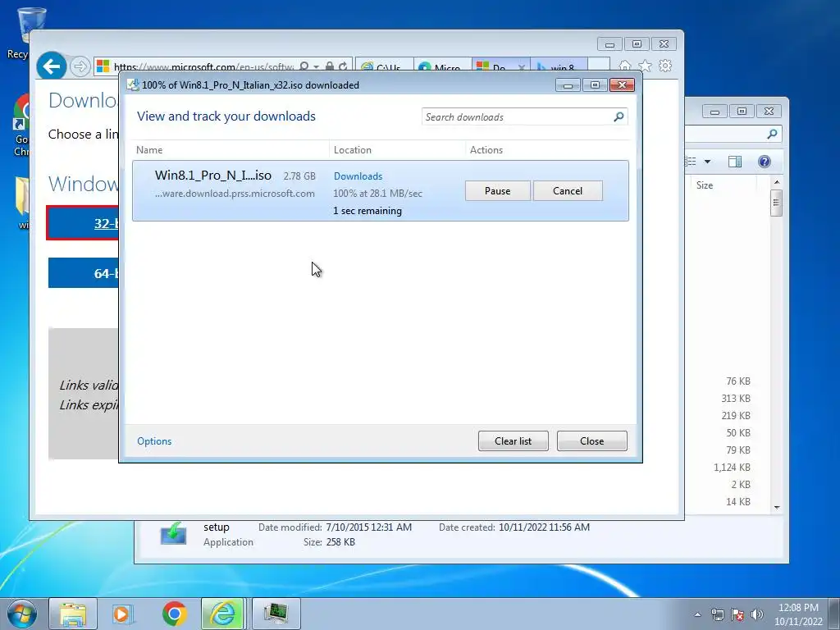Open download Options link
The image size is (840, 630).
[154, 441]
